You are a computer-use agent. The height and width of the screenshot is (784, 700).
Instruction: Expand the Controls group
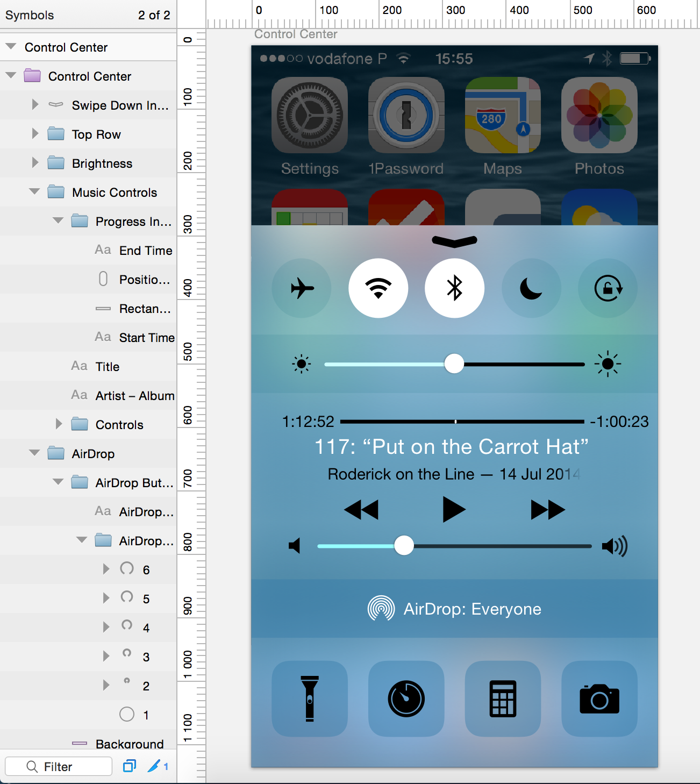click(x=59, y=424)
